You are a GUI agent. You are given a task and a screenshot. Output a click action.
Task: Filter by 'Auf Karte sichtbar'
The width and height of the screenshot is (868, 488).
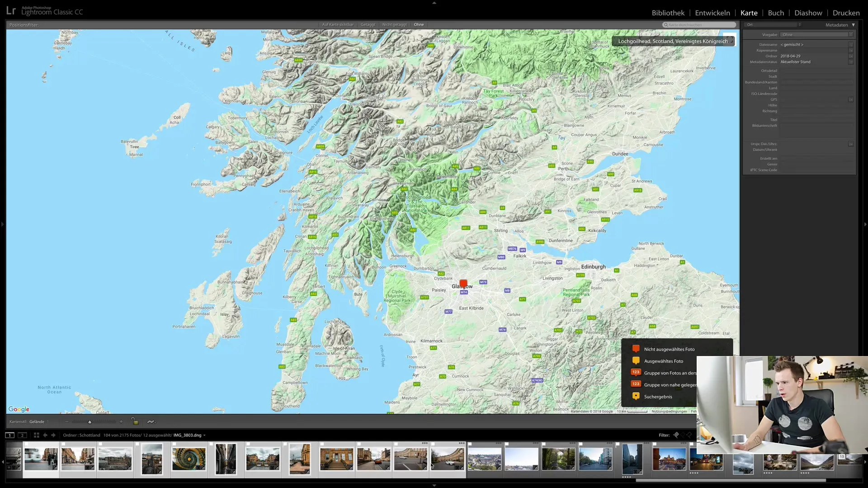click(x=338, y=25)
